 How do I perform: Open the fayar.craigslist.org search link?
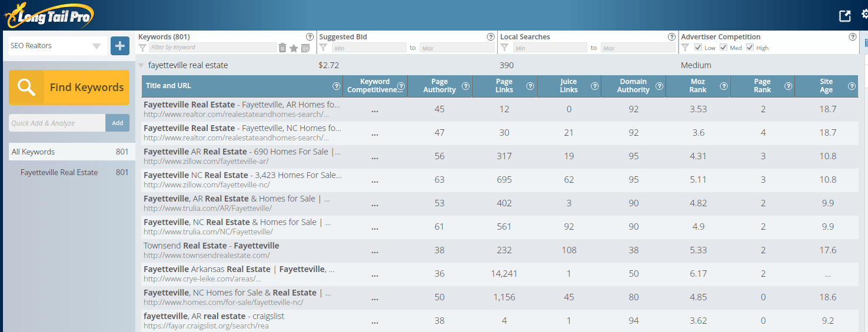coord(206,326)
